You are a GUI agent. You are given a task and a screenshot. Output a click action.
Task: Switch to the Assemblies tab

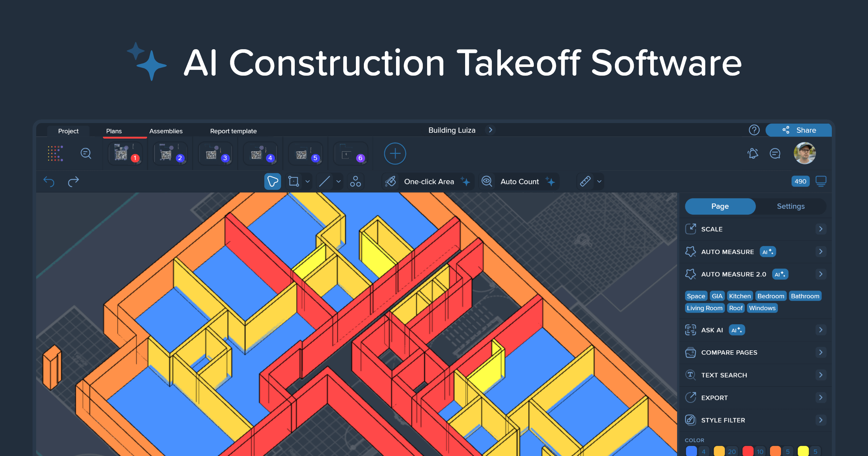(x=166, y=131)
